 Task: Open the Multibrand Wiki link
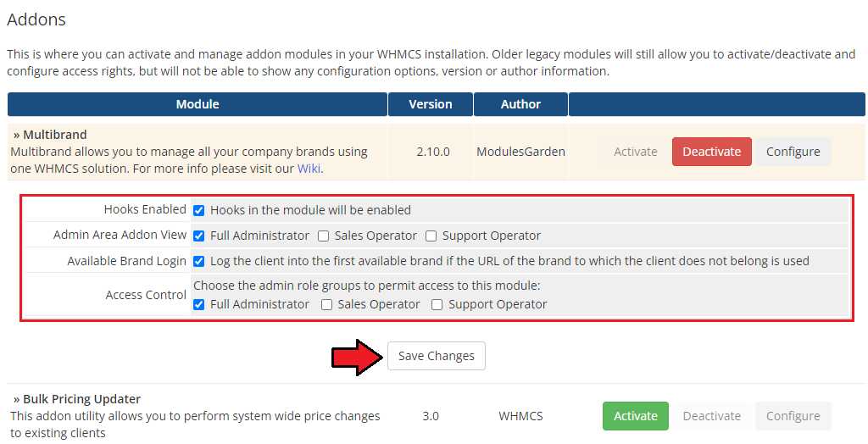[x=309, y=169]
